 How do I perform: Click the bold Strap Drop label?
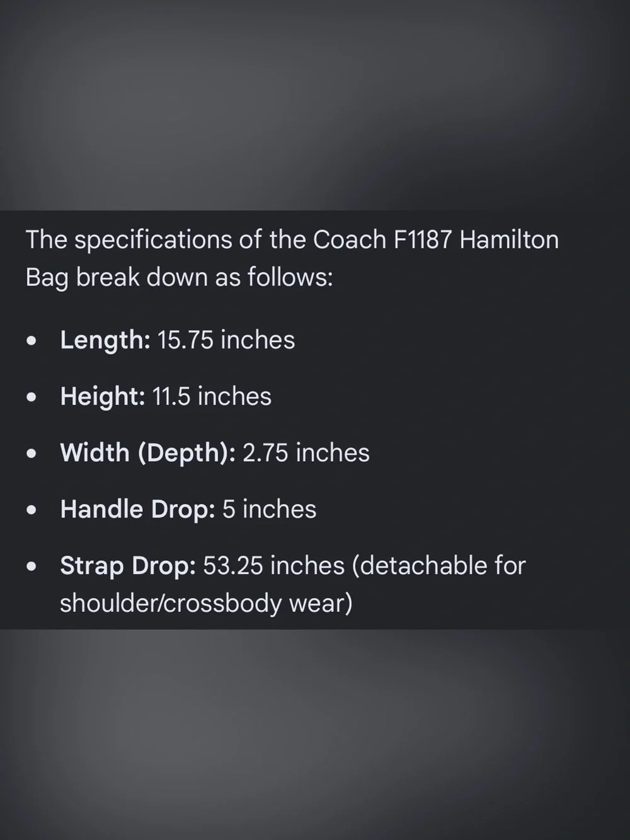(x=129, y=566)
